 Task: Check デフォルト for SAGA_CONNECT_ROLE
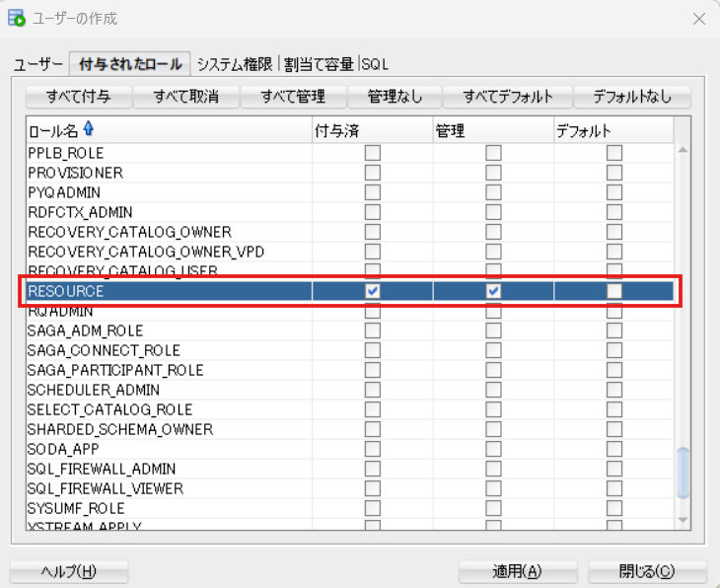click(x=613, y=350)
